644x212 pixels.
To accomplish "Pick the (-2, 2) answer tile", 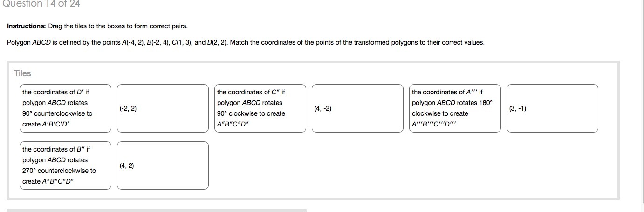I will (163, 108).
